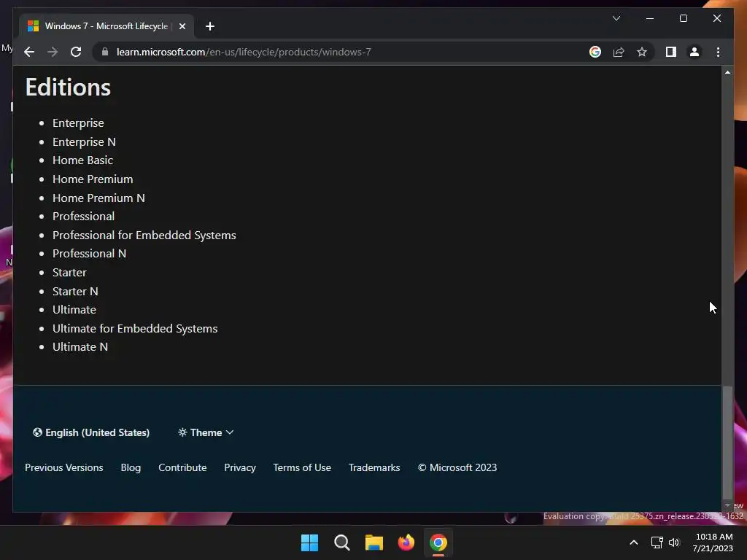Click the Editions heading
This screenshot has height=560, width=747.
pyautogui.click(x=68, y=87)
